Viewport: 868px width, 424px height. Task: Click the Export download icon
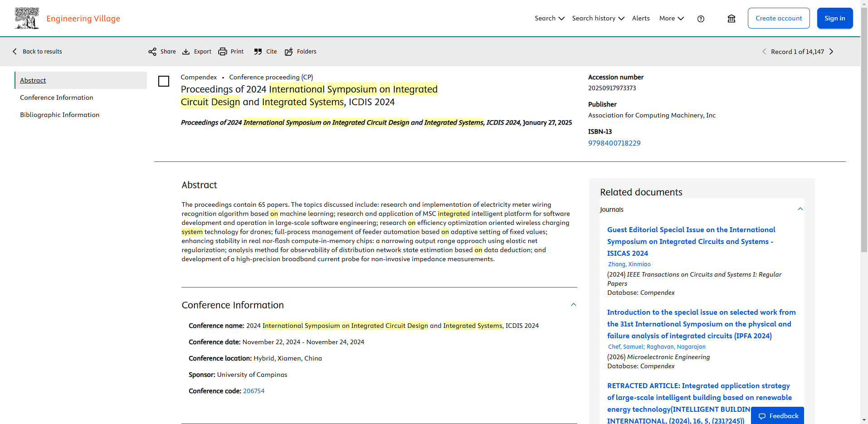click(186, 52)
